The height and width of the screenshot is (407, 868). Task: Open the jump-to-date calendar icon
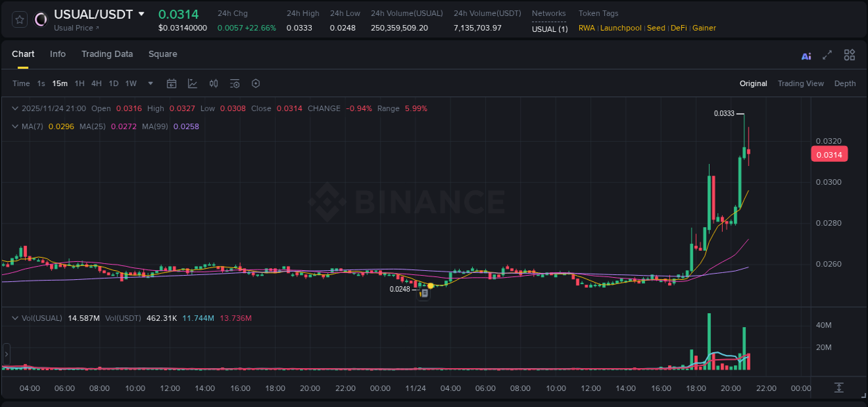[172, 83]
